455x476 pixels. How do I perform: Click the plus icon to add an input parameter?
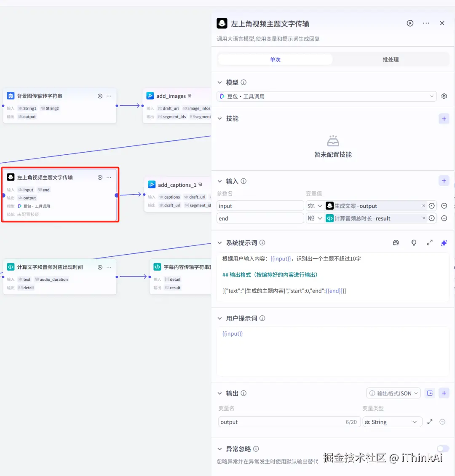[x=444, y=180]
